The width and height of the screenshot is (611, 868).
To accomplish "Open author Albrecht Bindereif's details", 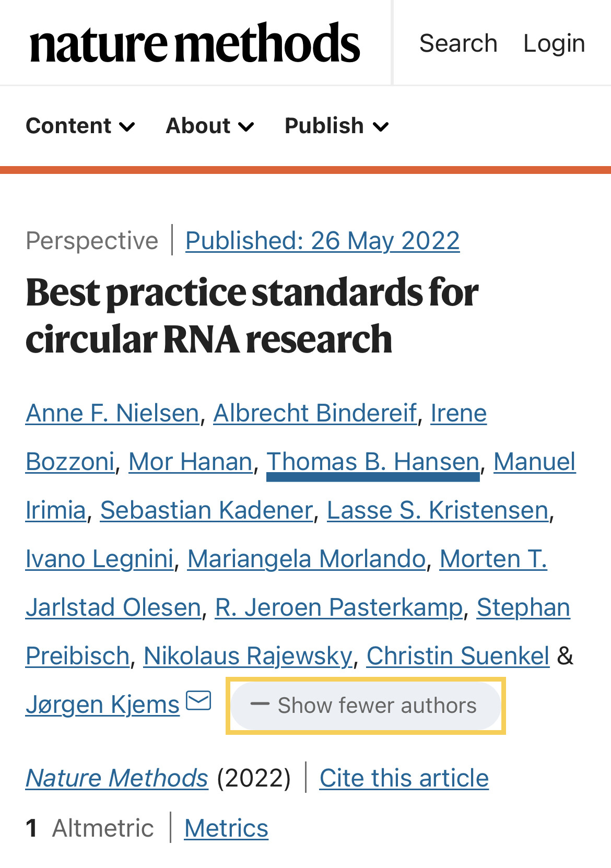I will click(x=315, y=413).
